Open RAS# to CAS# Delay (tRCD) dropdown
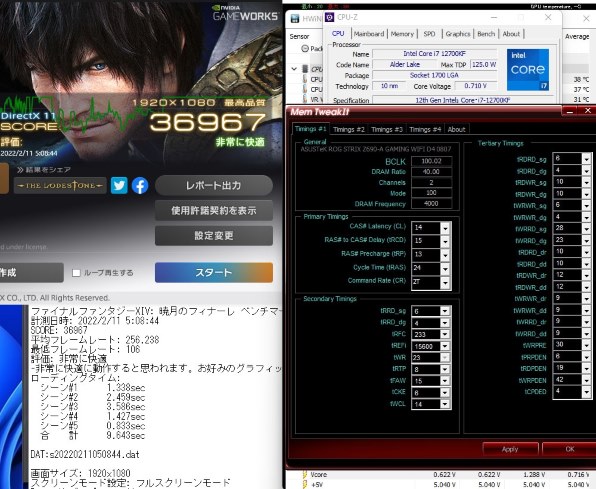This screenshot has width=596, height=489. 445,241
